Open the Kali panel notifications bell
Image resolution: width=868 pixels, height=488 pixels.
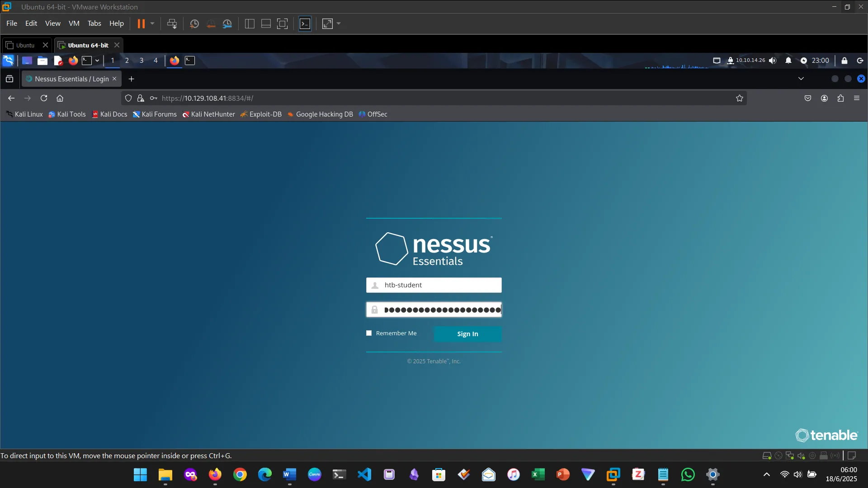pyautogui.click(x=788, y=61)
